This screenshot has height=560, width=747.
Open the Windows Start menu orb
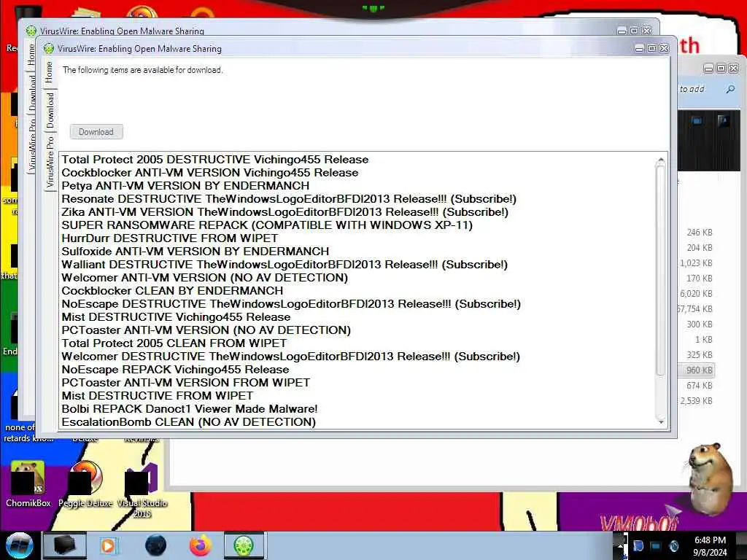pyautogui.click(x=19, y=545)
